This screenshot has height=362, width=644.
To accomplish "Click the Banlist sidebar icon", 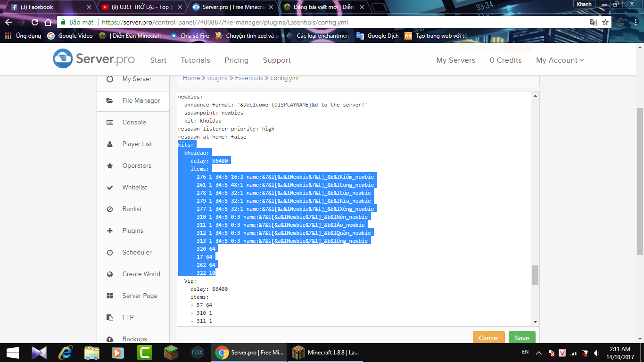I will click(x=110, y=209).
